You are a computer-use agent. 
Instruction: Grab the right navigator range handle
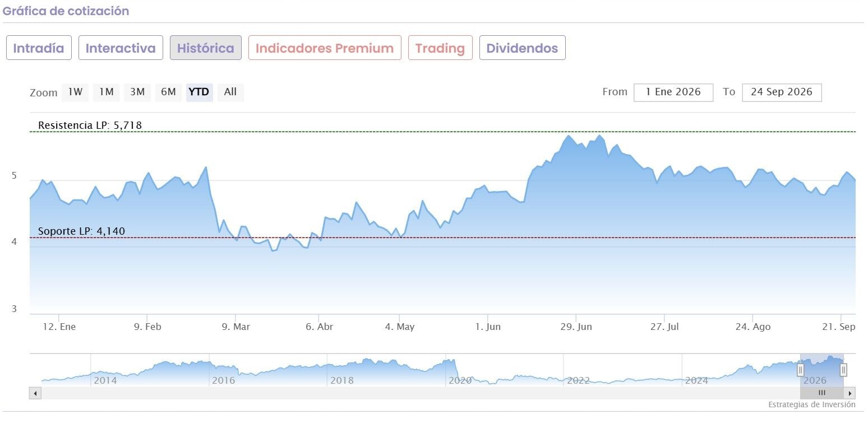pyautogui.click(x=843, y=370)
